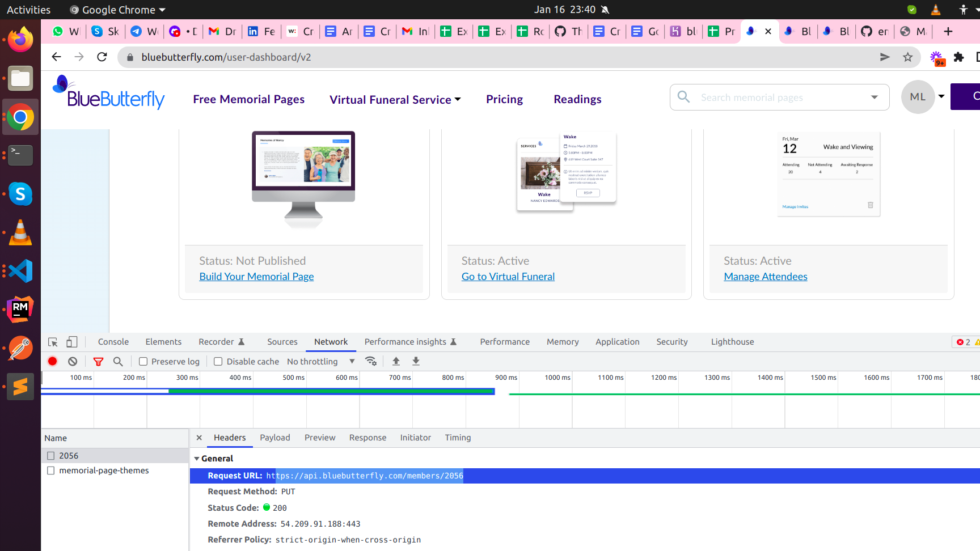This screenshot has height=551, width=980.
Task: Toggle the network filter funnel icon
Action: click(98, 361)
